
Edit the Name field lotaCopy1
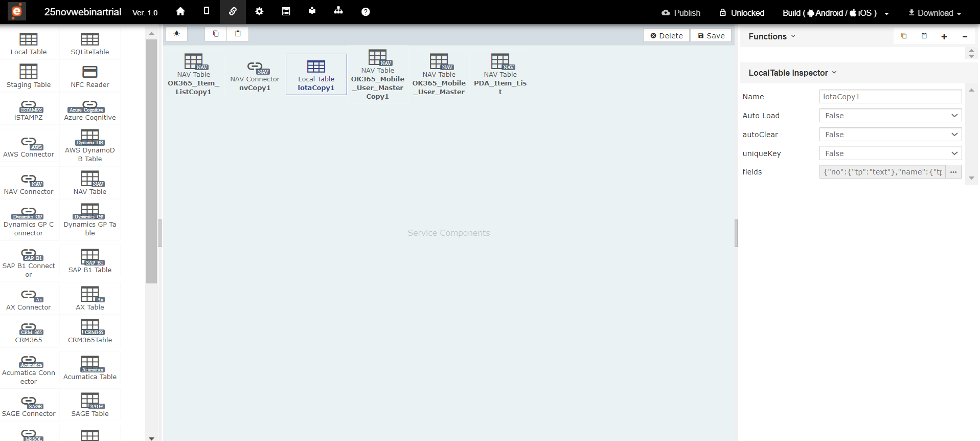pos(891,97)
